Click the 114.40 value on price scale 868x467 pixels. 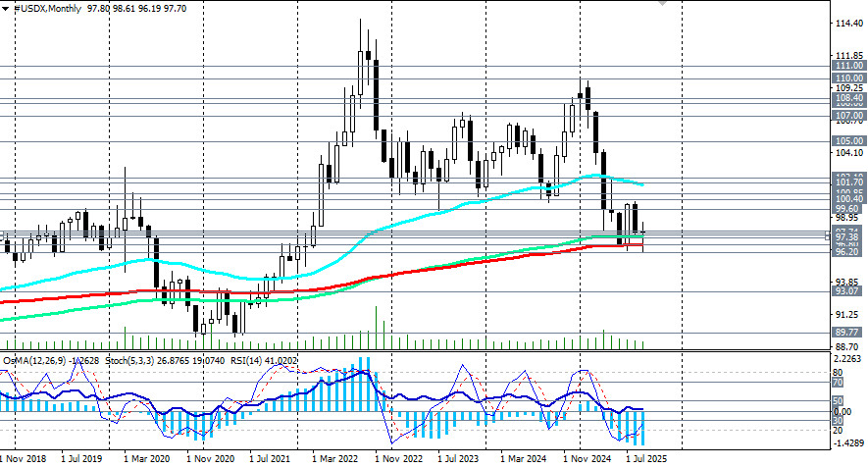pos(849,23)
